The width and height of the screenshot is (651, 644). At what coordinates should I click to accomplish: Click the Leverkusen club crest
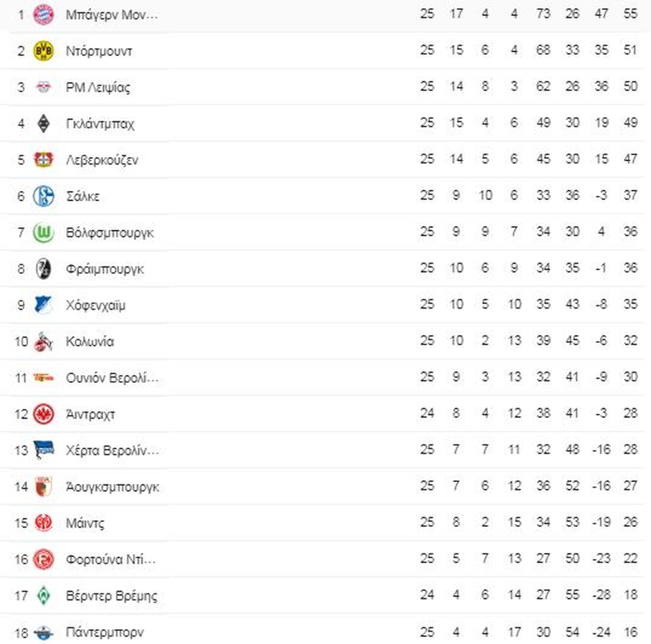click(43, 160)
